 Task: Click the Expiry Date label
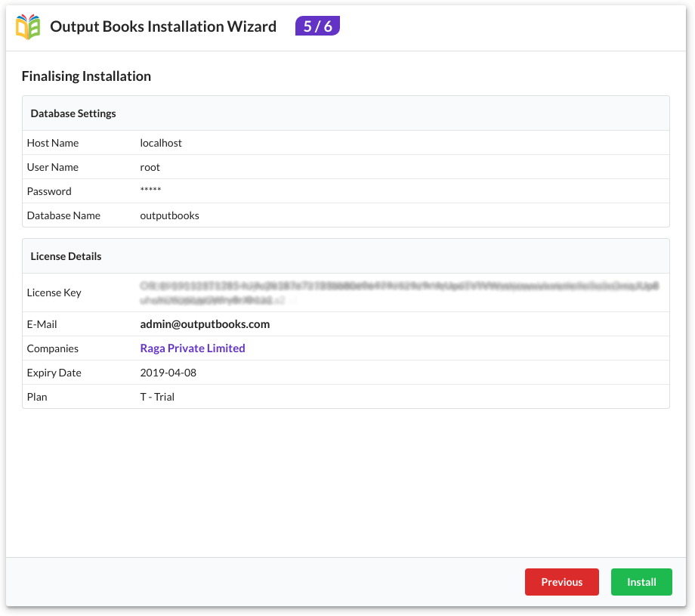(54, 373)
